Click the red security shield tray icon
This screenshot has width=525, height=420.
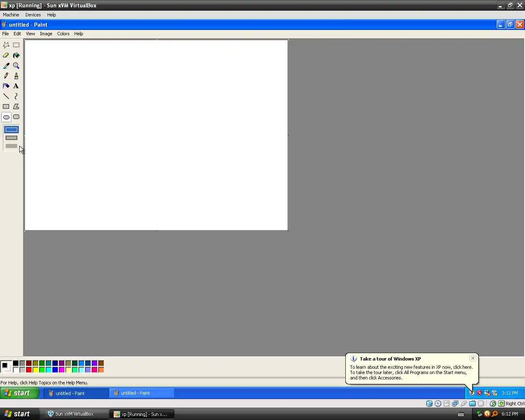click(x=479, y=393)
